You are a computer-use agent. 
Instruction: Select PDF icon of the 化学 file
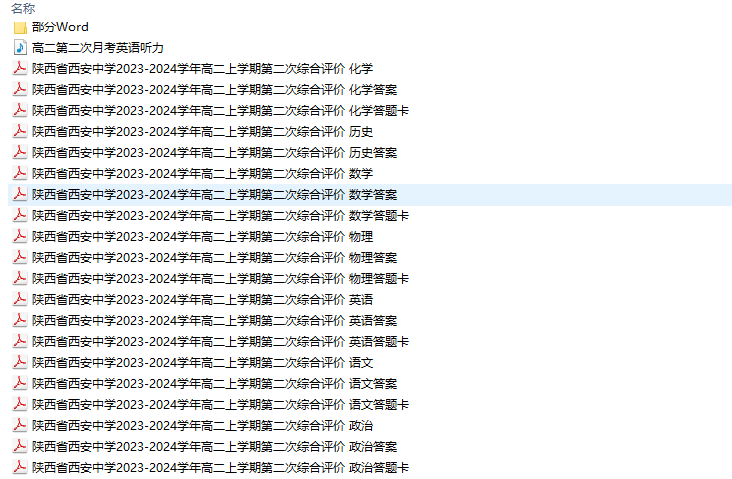[20, 69]
